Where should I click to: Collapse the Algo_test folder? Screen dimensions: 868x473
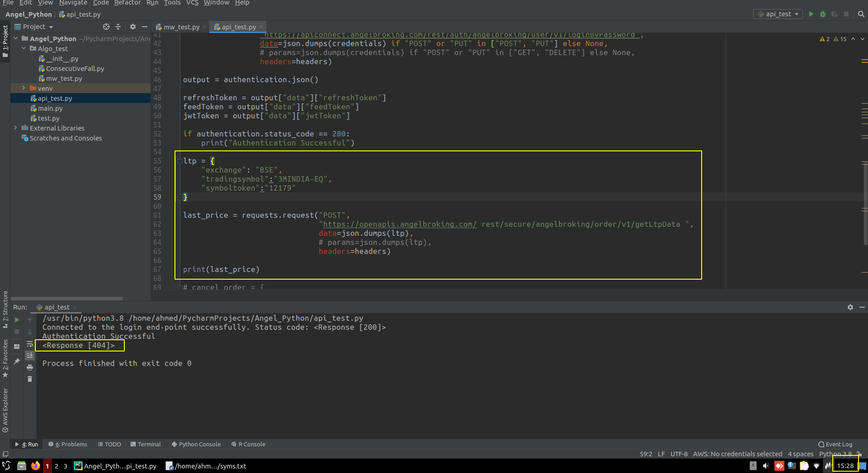[24, 48]
